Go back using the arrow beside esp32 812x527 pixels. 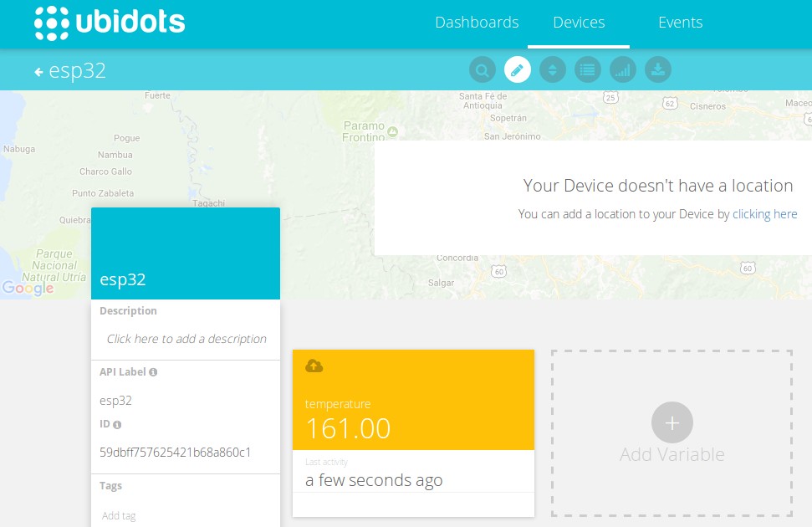pos(38,72)
